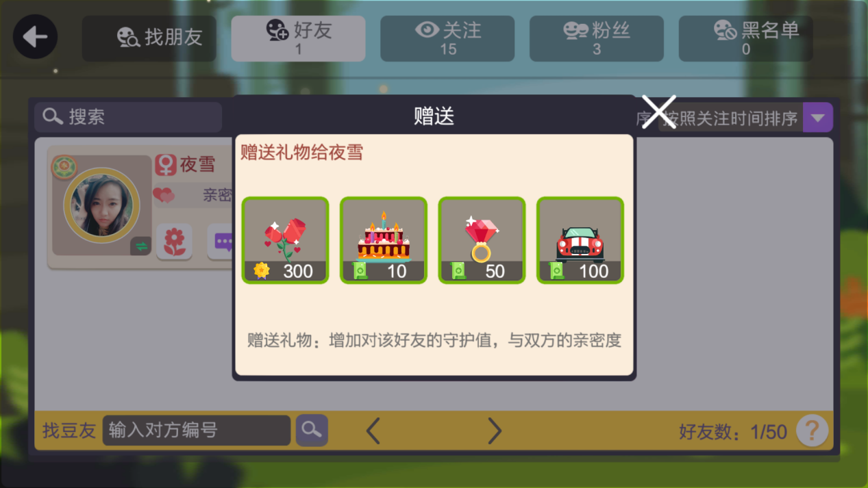Viewport: 868px width, 488px height.
Task: Click the question mark help icon
Action: 813,431
